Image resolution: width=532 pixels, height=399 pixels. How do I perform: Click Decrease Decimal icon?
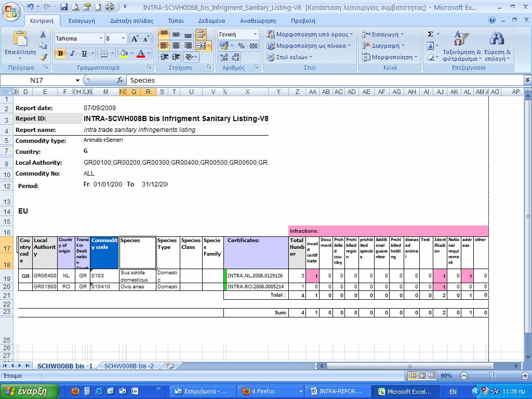coord(236,57)
